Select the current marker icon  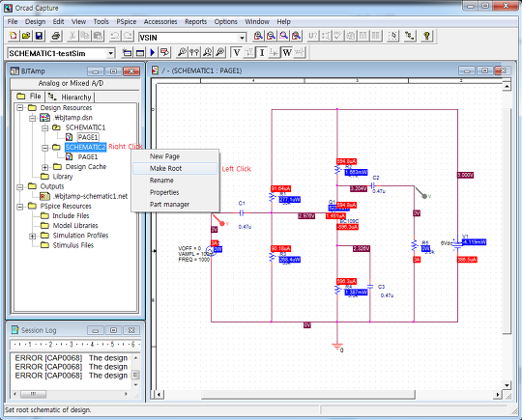(x=207, y=52)
